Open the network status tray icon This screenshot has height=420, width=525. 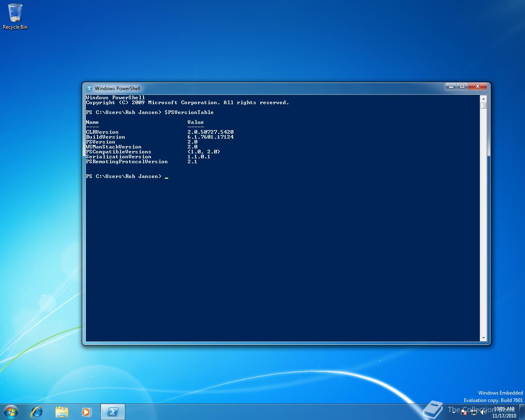pyautogui.click(x=474, y=413)
